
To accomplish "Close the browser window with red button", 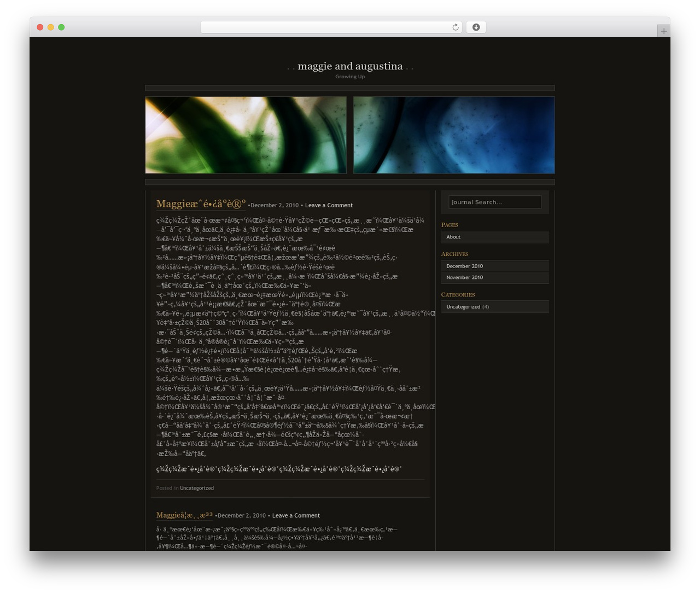I will (x=40, y=27).
